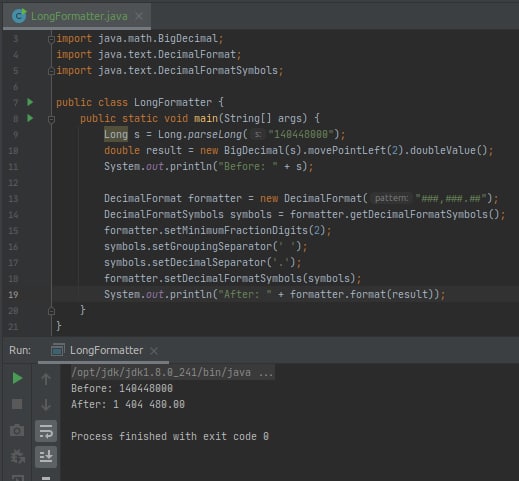This screenshot has width=519, height=481.
Task: Close the LongFormatter.java editor tab
Action: pos(139,16)
